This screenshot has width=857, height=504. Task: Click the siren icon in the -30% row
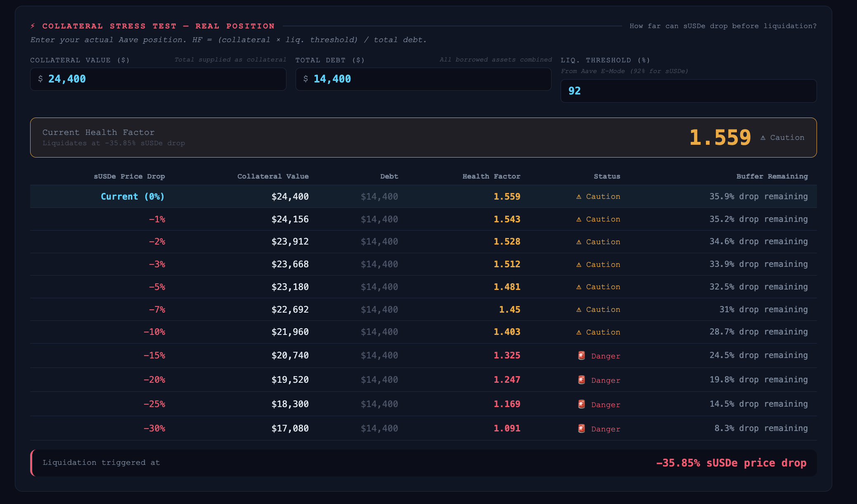point(581,429)
